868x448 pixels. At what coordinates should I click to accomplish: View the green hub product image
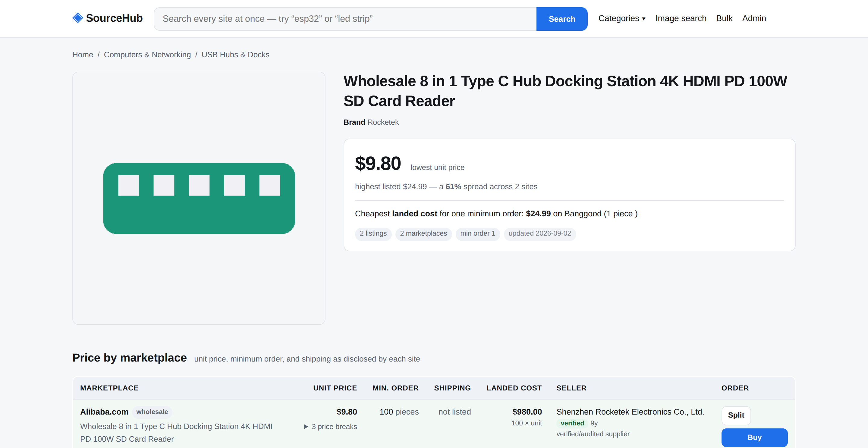(199, 199)
